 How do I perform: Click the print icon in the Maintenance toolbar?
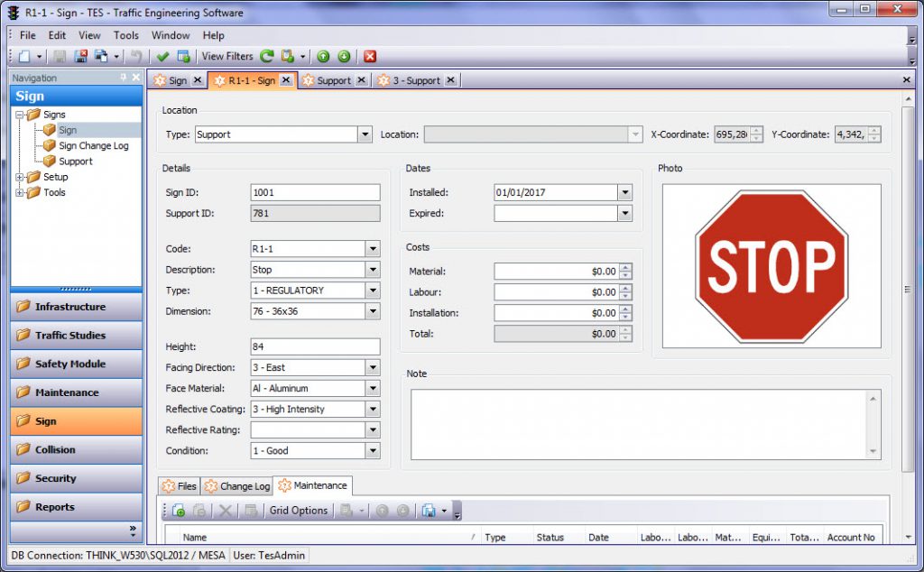click(428, 510)
